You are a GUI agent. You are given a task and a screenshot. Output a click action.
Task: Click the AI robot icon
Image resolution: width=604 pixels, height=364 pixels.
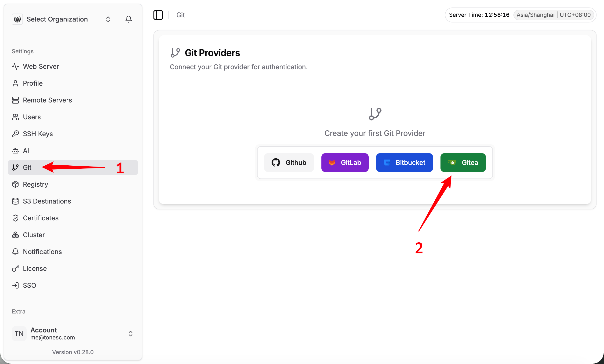click(15, 150)
